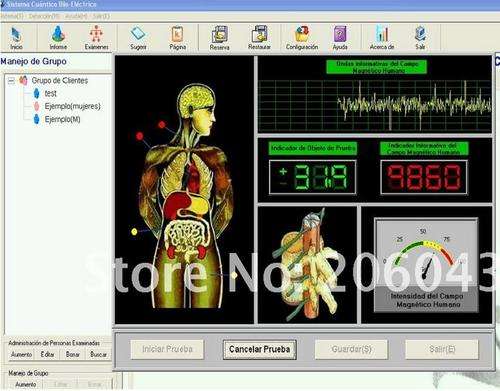Screen dimensions: 500x391
Task: Click the red 9860 indicator display
Action: [x=424, y=177]
